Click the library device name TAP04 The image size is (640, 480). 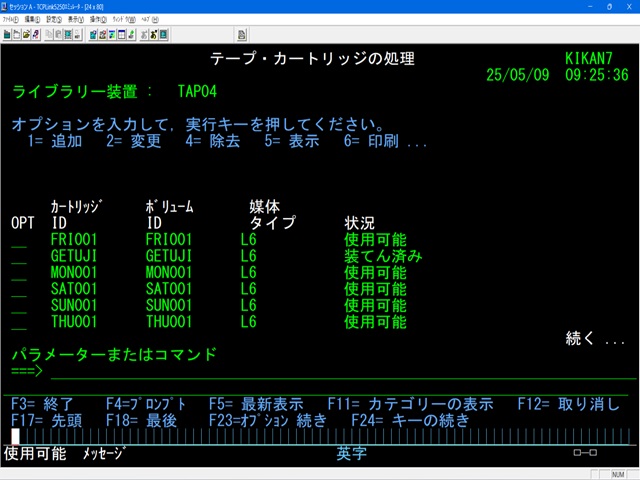point(197,91)
